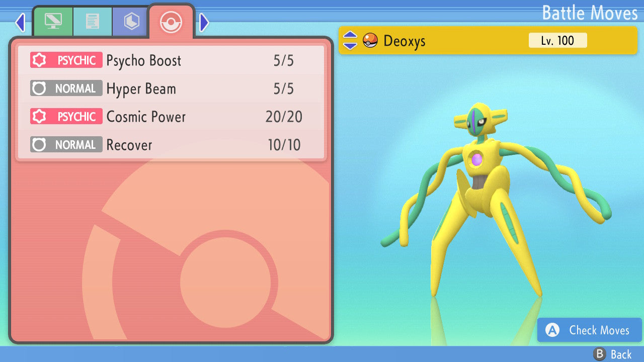Select the Psycho Boost move entry
This screenshot has height=362, width=644.
click(x=143, y=60)
